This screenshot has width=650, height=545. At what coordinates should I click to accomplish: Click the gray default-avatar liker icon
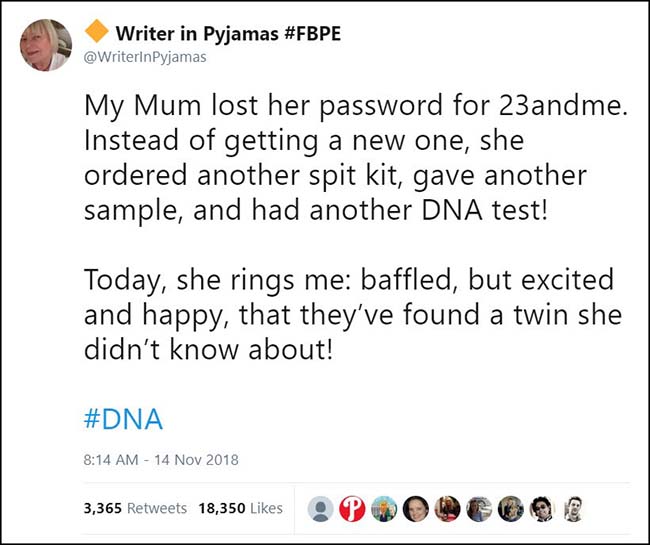[321, 508]
